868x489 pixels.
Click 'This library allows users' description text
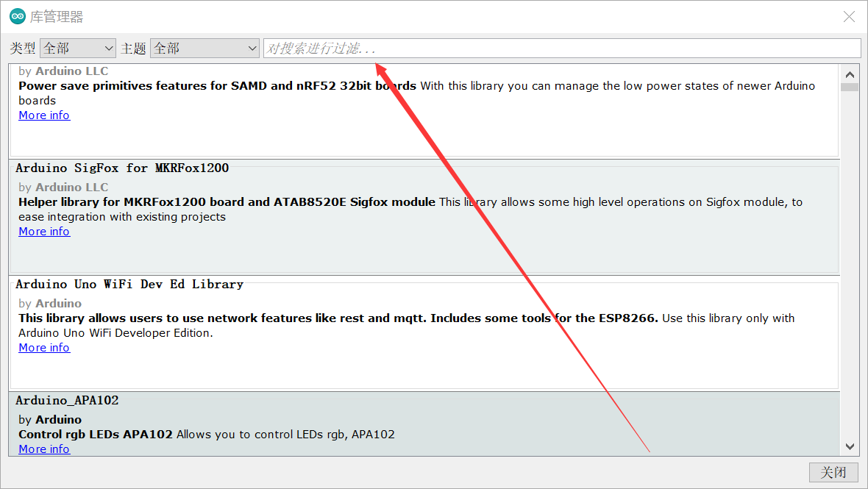coord(338,318)
